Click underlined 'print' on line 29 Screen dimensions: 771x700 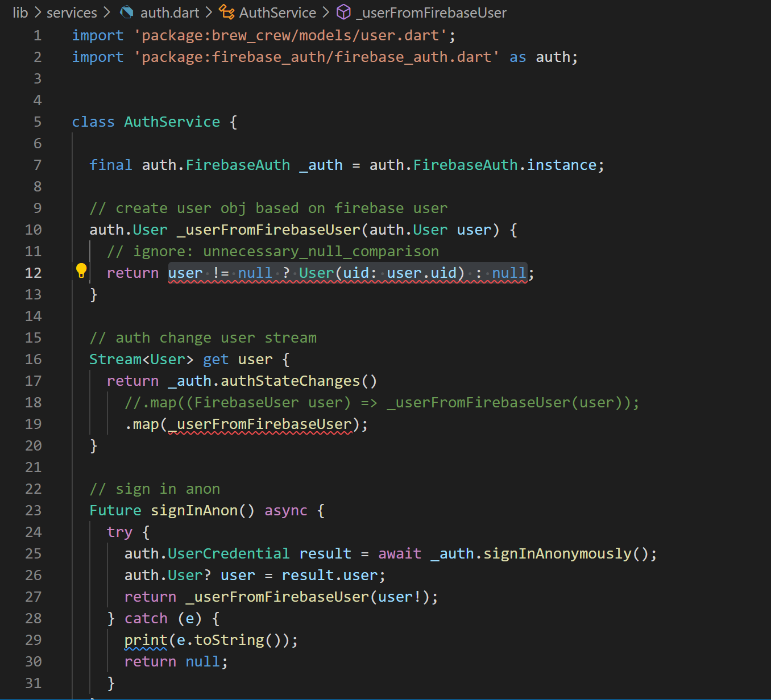pos(146,640)
